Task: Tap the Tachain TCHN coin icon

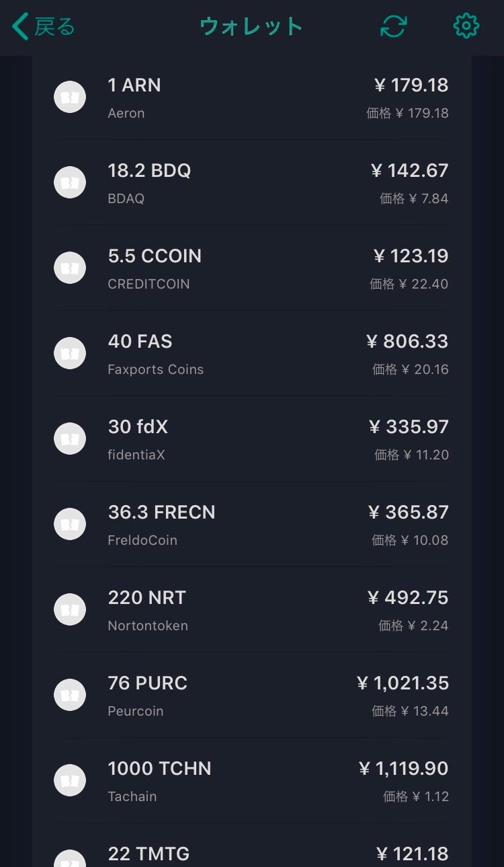Action: click(x=70, y=780)
